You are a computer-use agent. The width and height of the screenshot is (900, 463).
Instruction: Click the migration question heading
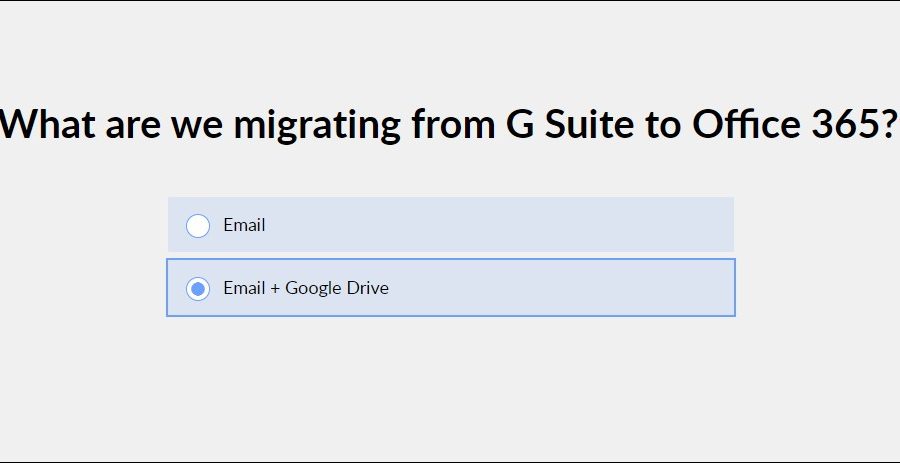click(x=450, y=125)
